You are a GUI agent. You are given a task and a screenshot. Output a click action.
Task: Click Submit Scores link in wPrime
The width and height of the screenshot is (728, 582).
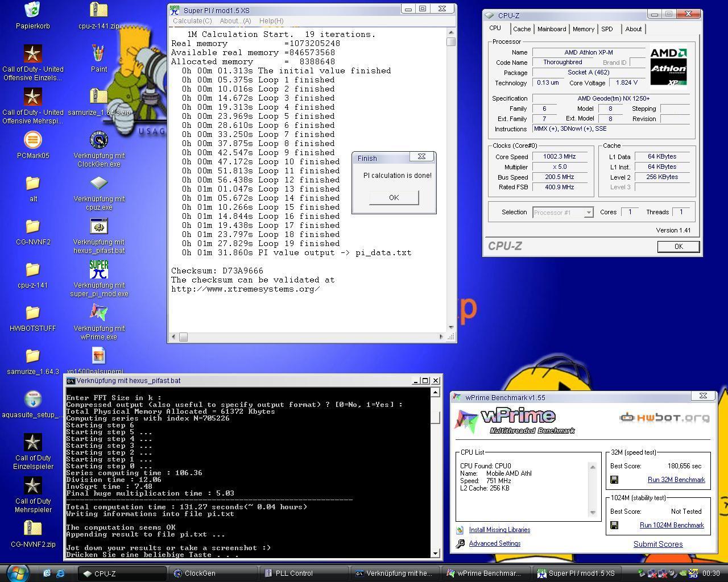[658, 544]
